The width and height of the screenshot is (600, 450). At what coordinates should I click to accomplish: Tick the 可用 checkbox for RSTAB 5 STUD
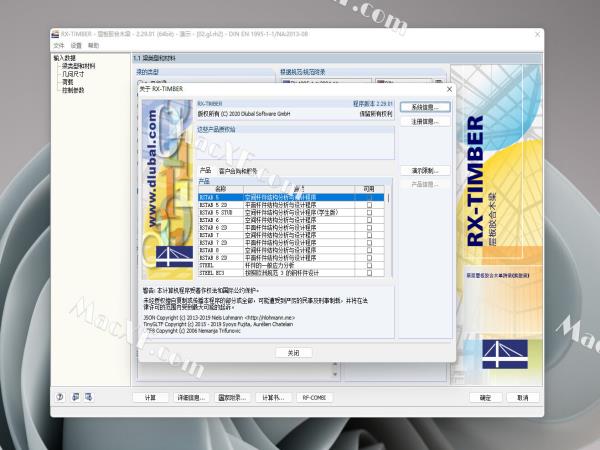point(369,212)
